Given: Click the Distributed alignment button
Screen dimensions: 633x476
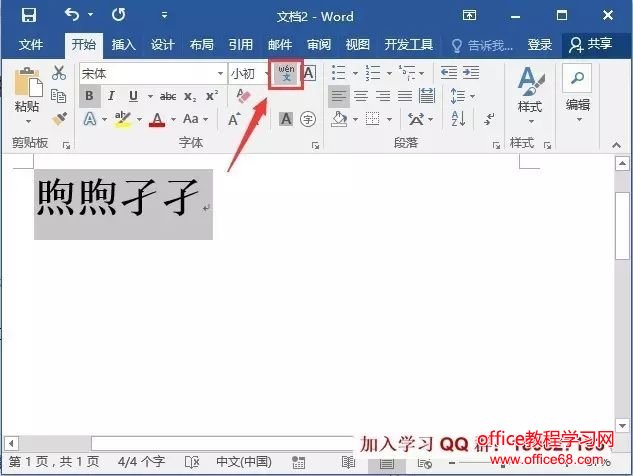Looking at the screenshot, I should tap(427, 96).
